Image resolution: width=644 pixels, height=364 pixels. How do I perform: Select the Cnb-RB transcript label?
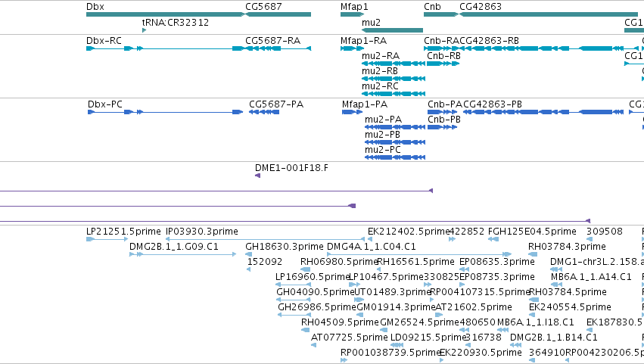coord(443,56)
